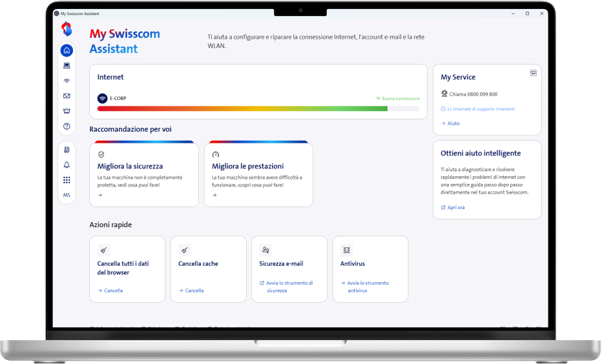
Task: Click the My Service corner icon
Action: coord(534,73)
